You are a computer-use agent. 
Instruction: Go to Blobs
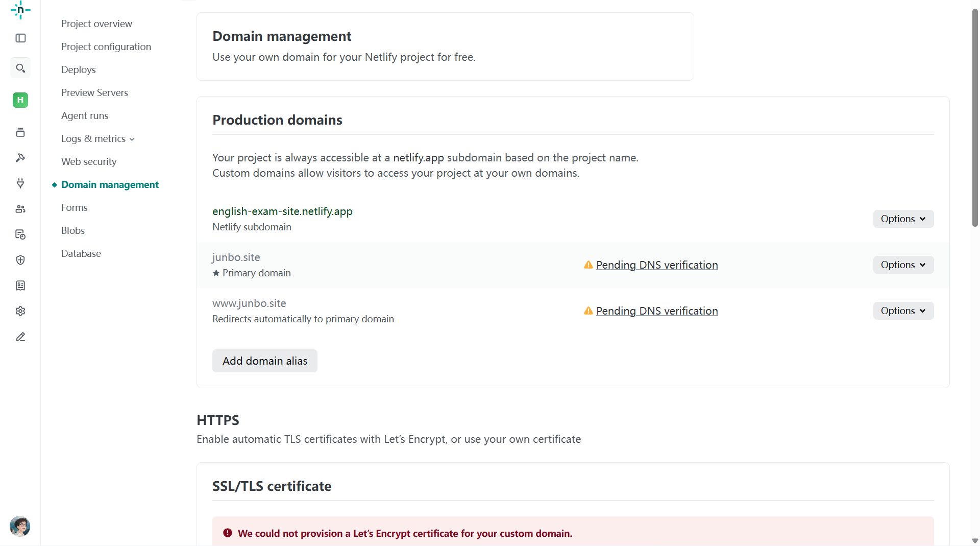pyautogui.click(x=73, y=230)
